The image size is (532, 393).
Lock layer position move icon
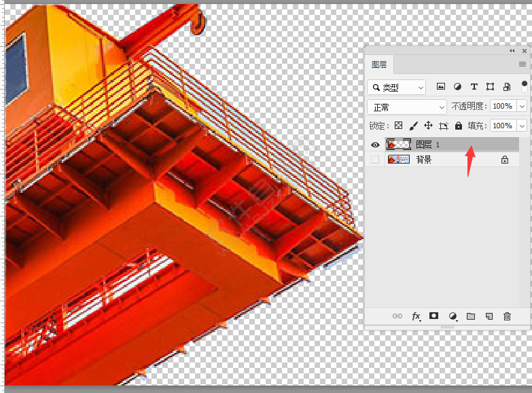[428, 126]
